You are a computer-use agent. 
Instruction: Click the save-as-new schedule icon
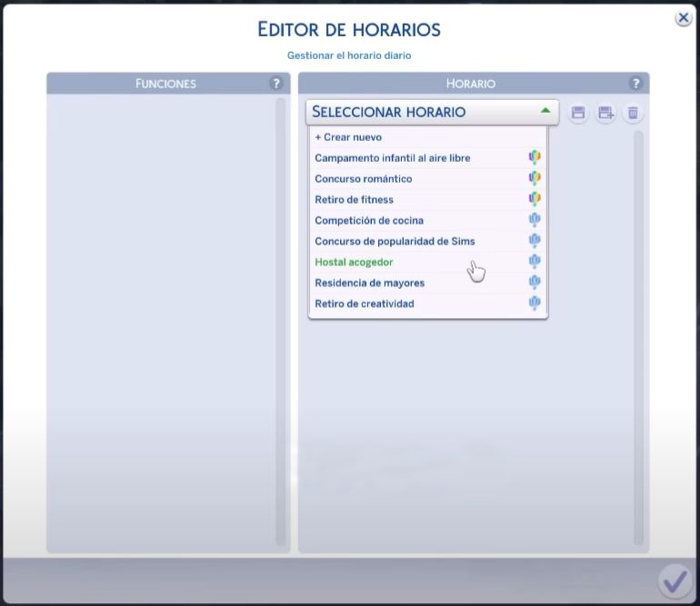click(605, 113)
